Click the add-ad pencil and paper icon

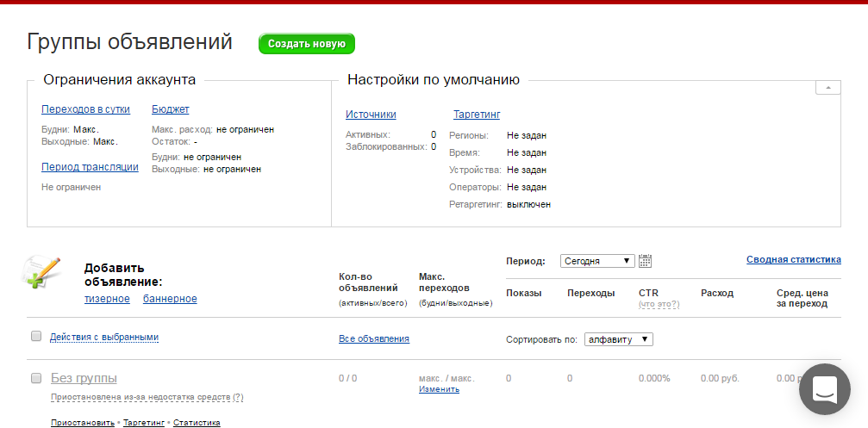pyautogui.click(x=41, y=271)
